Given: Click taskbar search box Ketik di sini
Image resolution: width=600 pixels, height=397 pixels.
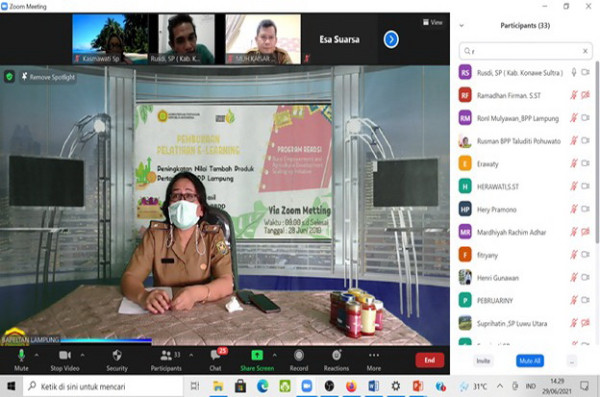Looking at the screenshot, I should [103, 386].
